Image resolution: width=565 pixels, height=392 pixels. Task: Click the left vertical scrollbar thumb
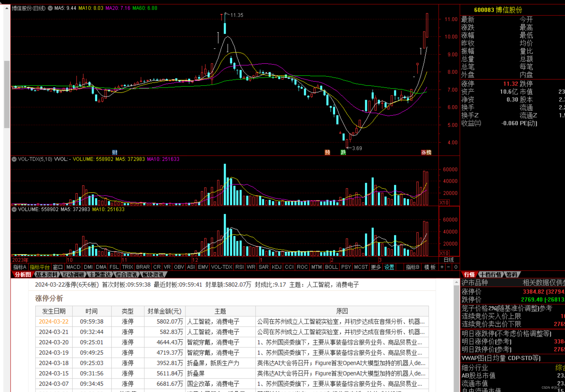[x=7, y=94]
